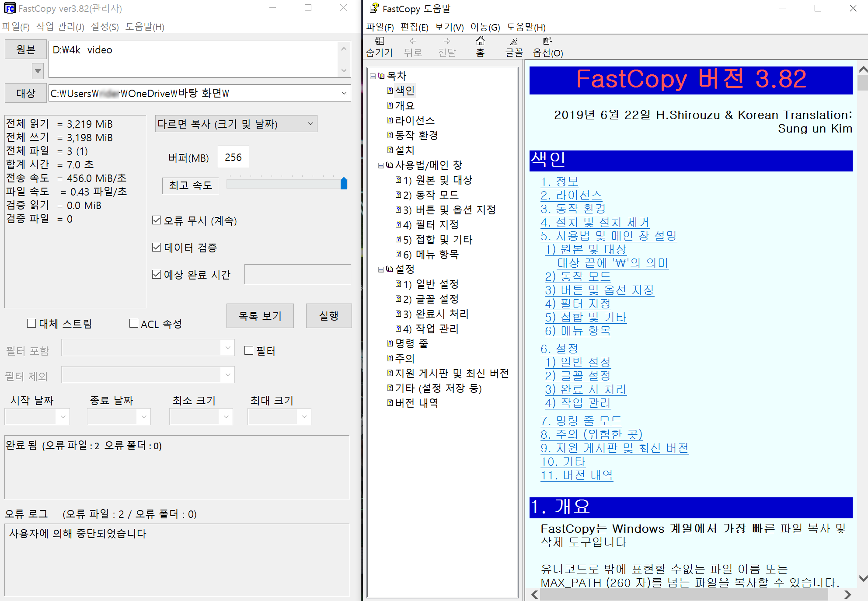Open source history dropdown below 원본 button
The image size is (868, 601).
(38, 70)
